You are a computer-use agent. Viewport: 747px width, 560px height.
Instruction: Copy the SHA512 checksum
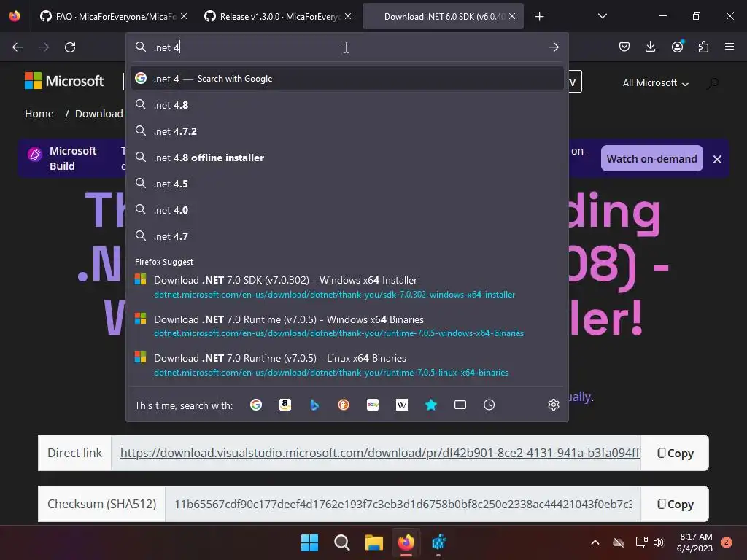tap(675, 504)
